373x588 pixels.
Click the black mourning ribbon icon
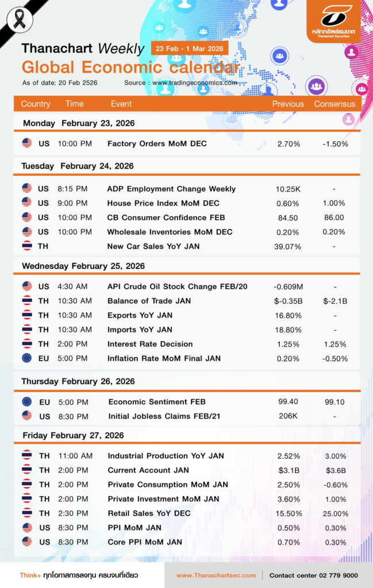coord(20,20)
